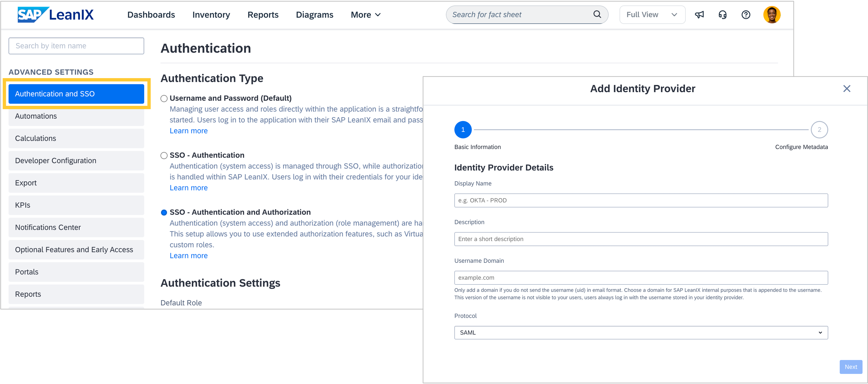Close the Add Identity Provider dialog
868x384 pixels.
click(846, 89)
